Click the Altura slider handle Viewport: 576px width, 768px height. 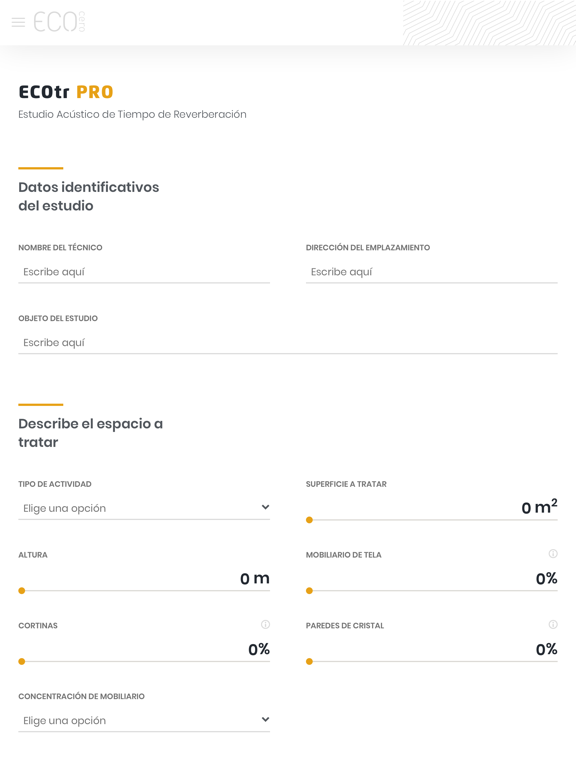22,591
